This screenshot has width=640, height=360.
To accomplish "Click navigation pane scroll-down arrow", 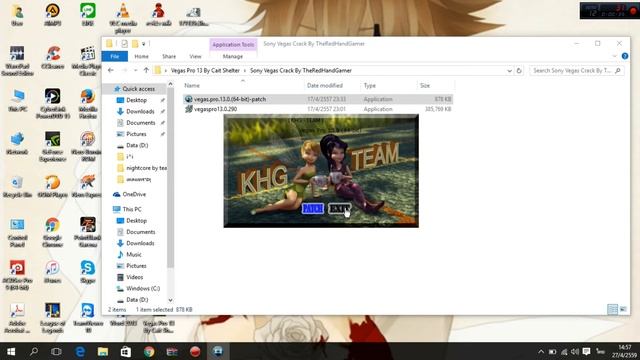I will point(171,300).
